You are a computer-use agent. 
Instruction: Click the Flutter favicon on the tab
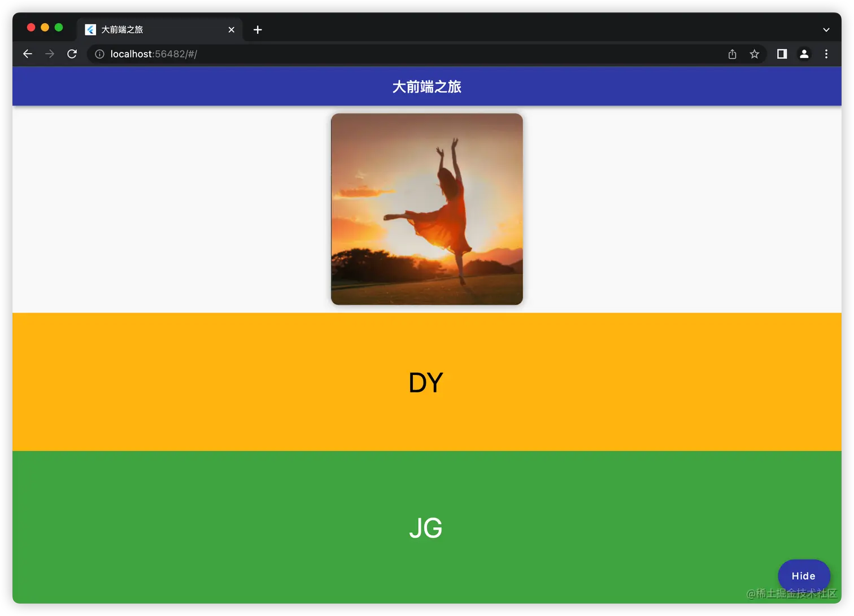90,30
